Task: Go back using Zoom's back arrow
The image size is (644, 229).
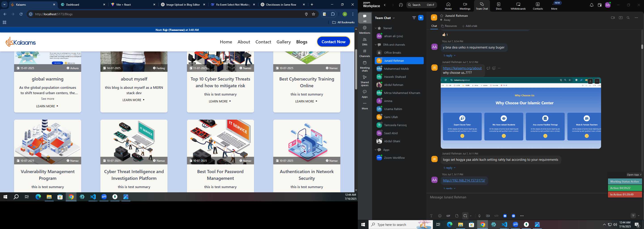Action: [x=385, y=5]
